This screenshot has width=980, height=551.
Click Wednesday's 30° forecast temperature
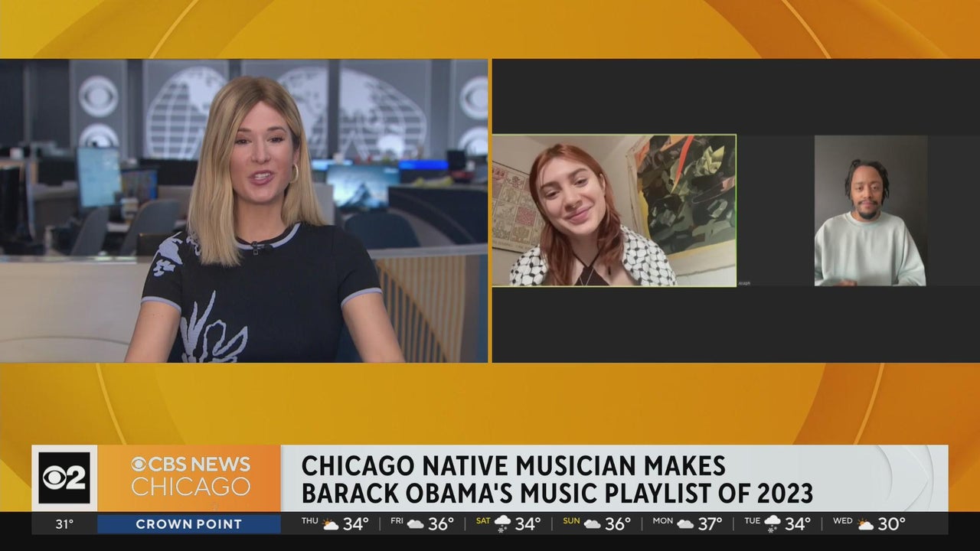[891, 524]
